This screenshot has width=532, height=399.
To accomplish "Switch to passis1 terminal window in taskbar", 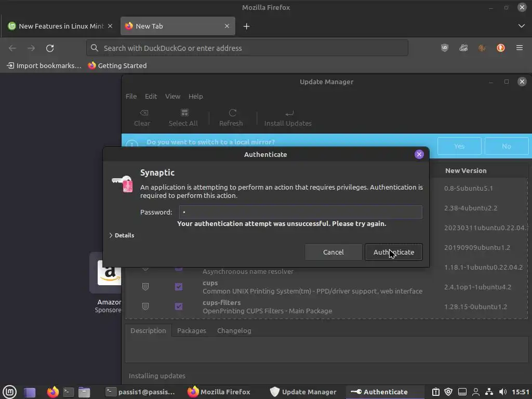I will click(x=140, y=392).
